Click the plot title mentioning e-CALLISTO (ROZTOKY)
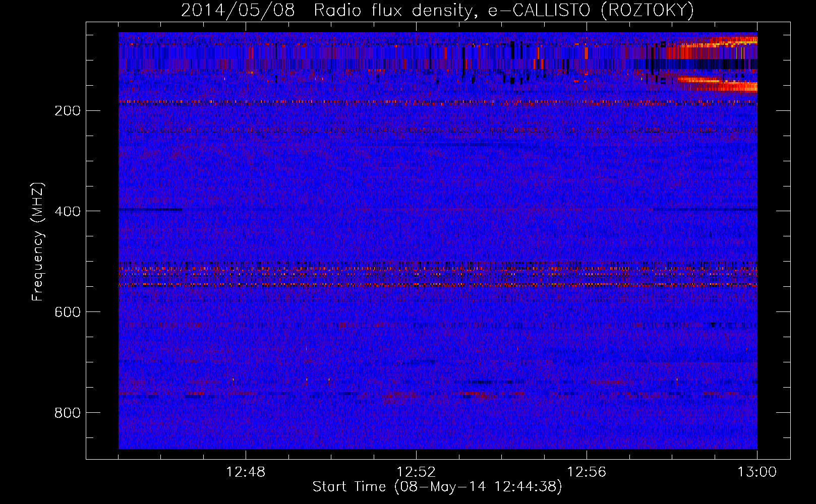This screenshot has height=504, width=816. [x=437, y=10]
